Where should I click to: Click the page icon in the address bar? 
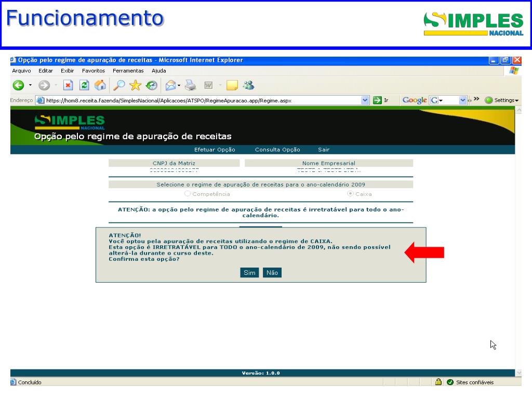point(41,100)
